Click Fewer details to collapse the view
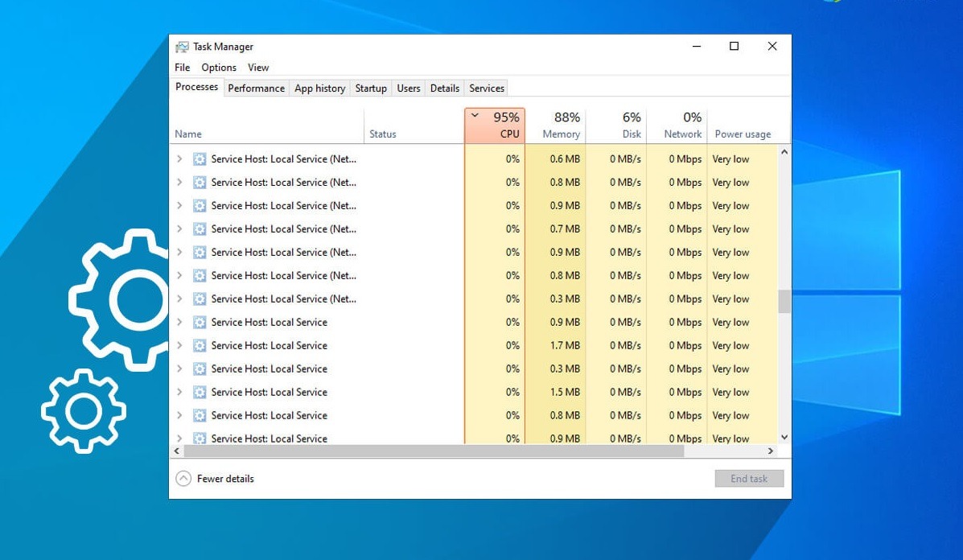This screenshot has height=560, width=963. pos(225,478)
